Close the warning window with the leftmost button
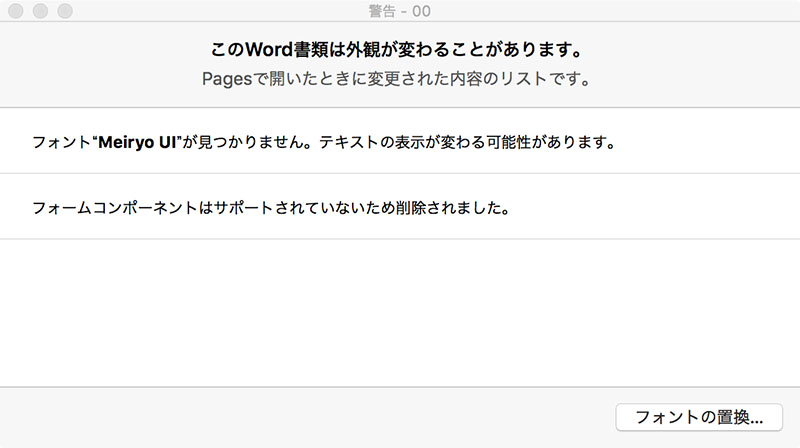 coord(16,11)
